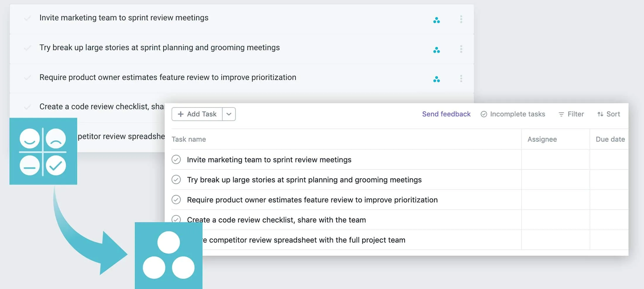Click the retrospective smiley grid logo tile
This screenshot has width=644, height=289.
click(x=43, y=151)
